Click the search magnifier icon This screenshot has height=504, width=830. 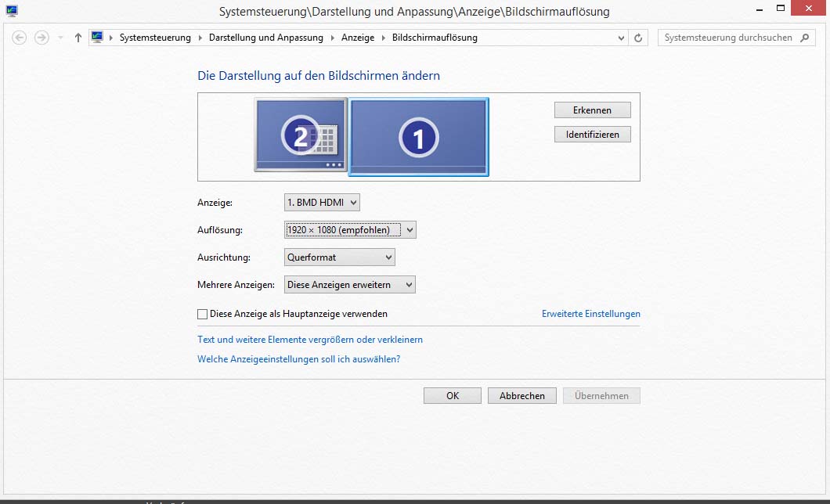805,38
